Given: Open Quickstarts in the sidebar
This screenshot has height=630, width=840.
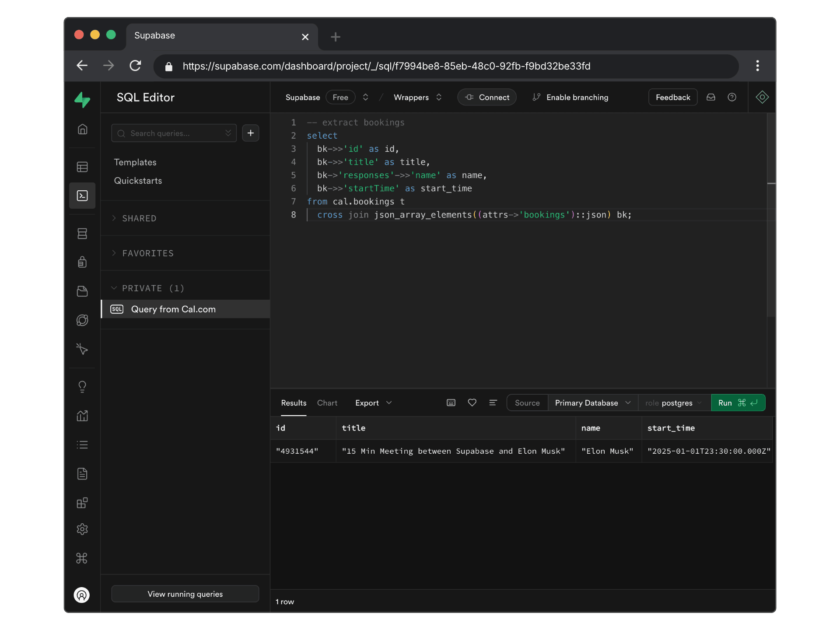Looking at the screenshot, I should click(138, 181).
